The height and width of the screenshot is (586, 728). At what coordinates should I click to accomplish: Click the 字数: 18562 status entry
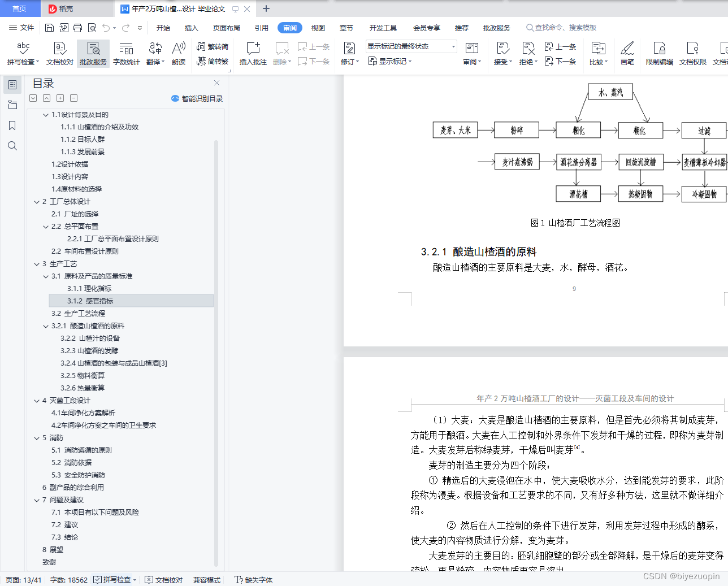tap(69, 580)
